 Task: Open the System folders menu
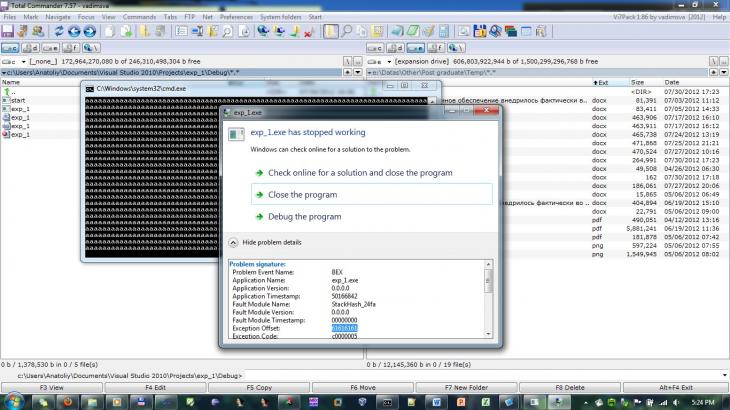click(280, 17)
